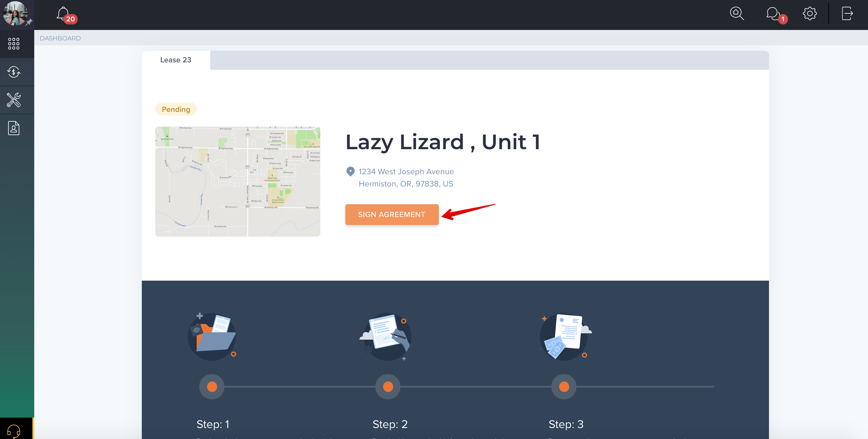Open the maintenance tools icon in sidebar
The image size is (868, 439).
14,100
